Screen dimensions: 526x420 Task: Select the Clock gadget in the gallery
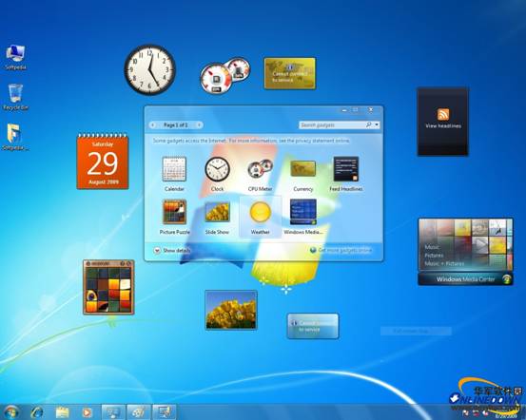pos(217,174)
